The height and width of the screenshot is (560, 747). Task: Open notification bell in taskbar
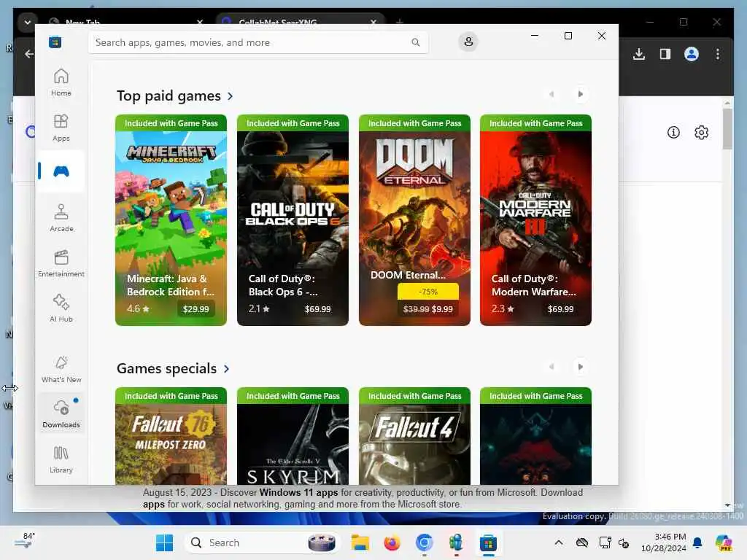697,542
